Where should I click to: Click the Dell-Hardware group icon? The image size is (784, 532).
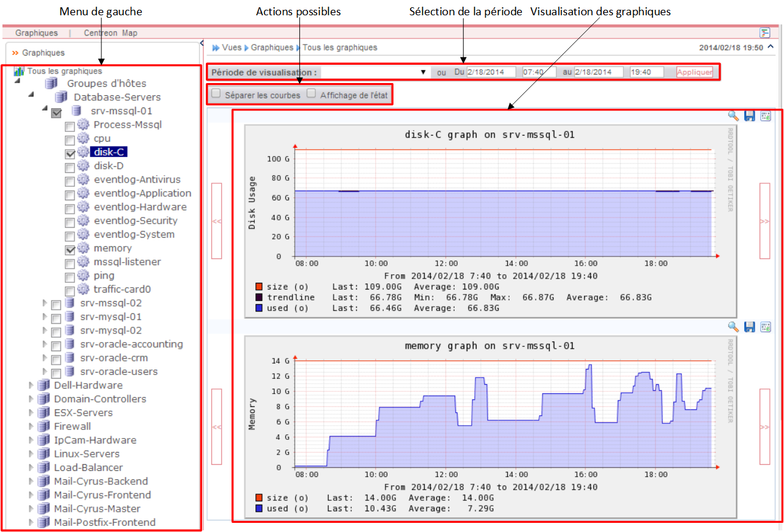click(x=43, y=385)
